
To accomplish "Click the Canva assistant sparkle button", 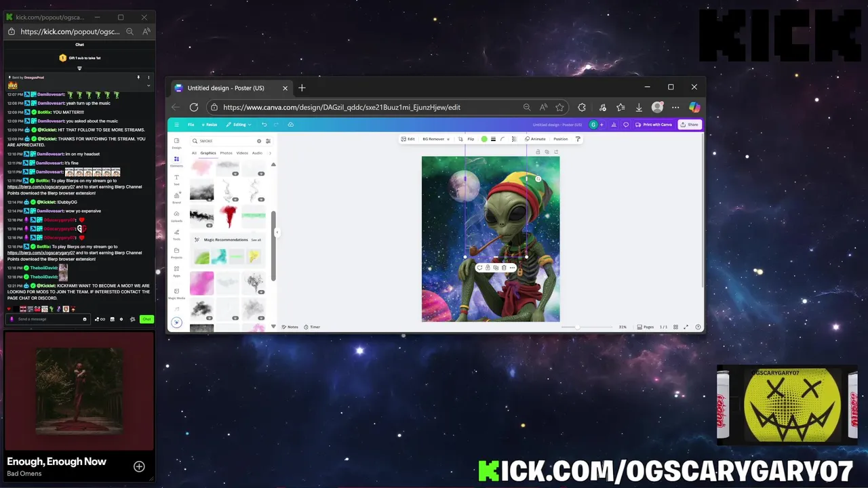I will click(x=176, y=323).
